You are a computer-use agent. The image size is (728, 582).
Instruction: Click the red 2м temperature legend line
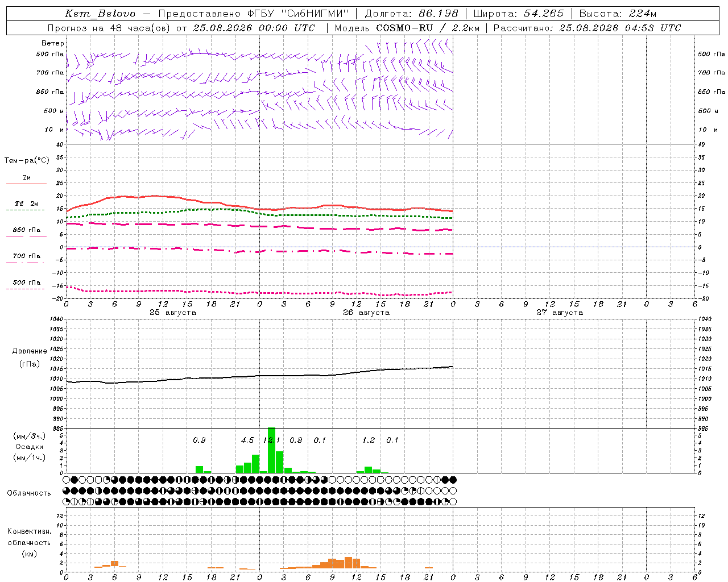(26, 184)
